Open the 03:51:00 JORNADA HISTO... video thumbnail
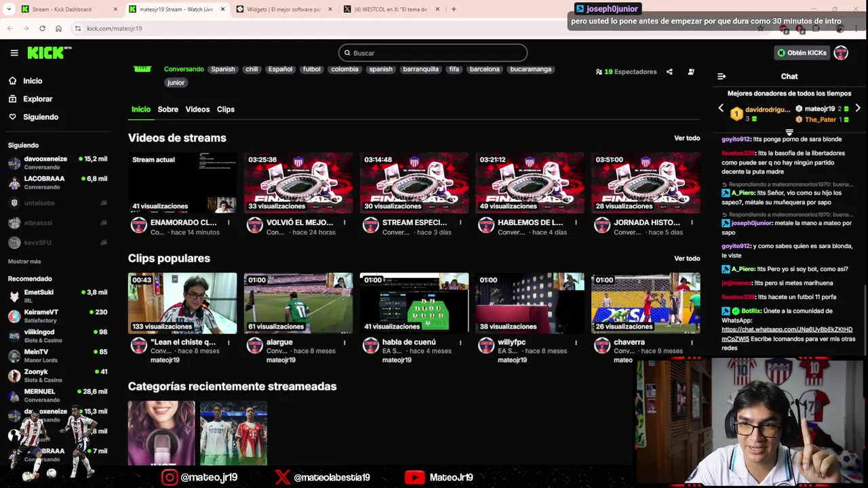The image size is (868, 488). pos(646,183)
